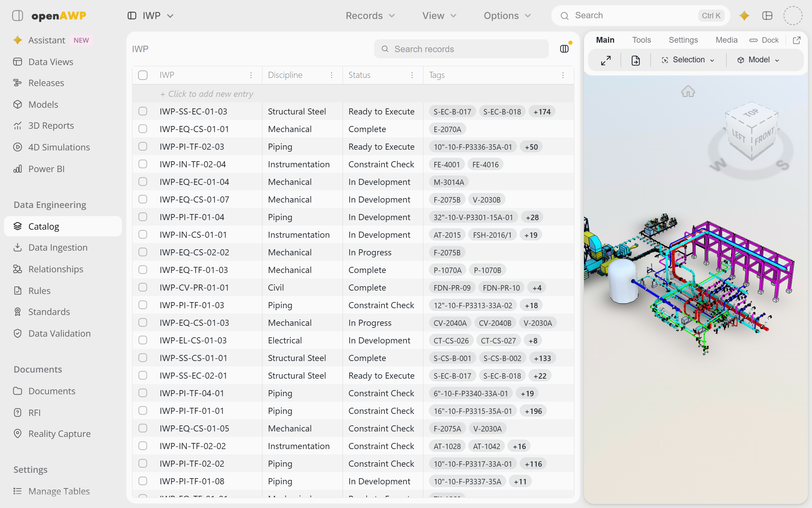Click the TOP face of view cube
This screenshot has width=812, height=508.
(x=751, y=113)
